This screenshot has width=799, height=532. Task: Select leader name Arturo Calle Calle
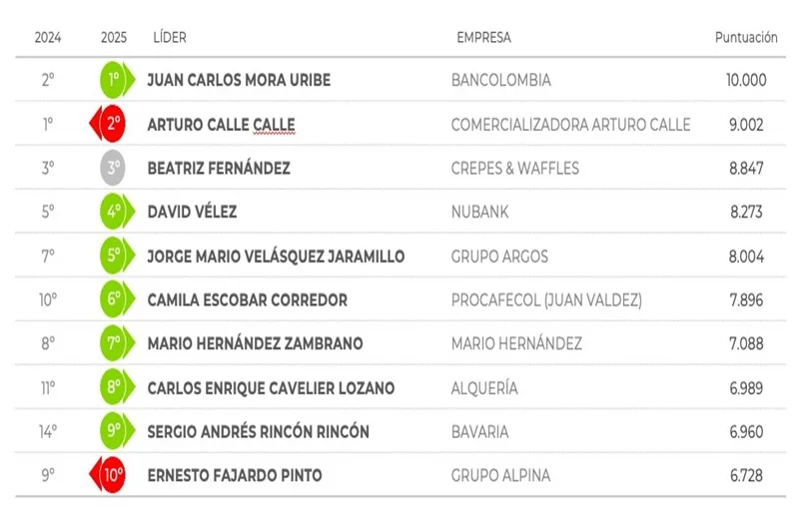pos(221,125)
